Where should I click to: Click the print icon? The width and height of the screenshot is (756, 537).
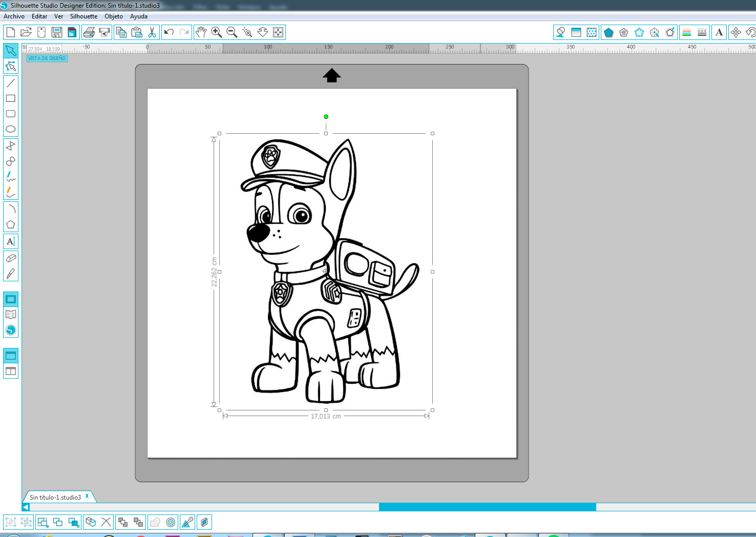click(x=89, y=32)
